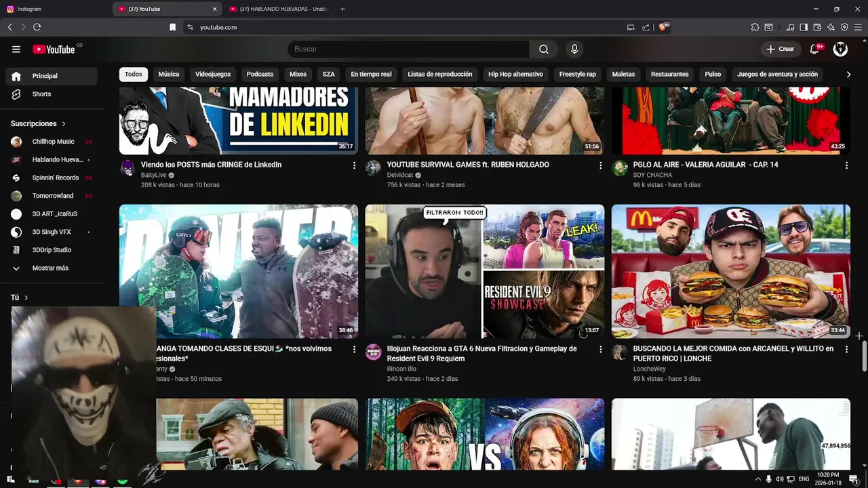Click LoncheWey channel avatar
The width and height of the screenshot is (868, 488).
point(619,352)
